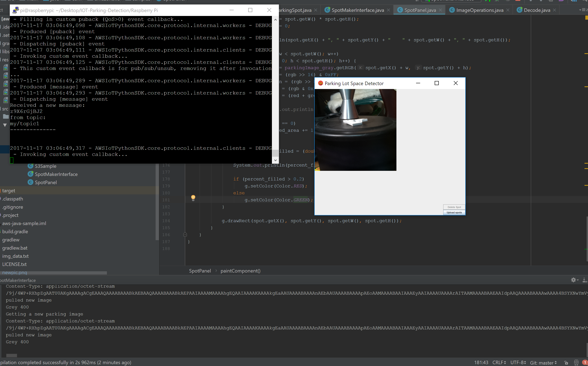
Task: Select build.gradle in the project tree
Action: pos(15,231)
